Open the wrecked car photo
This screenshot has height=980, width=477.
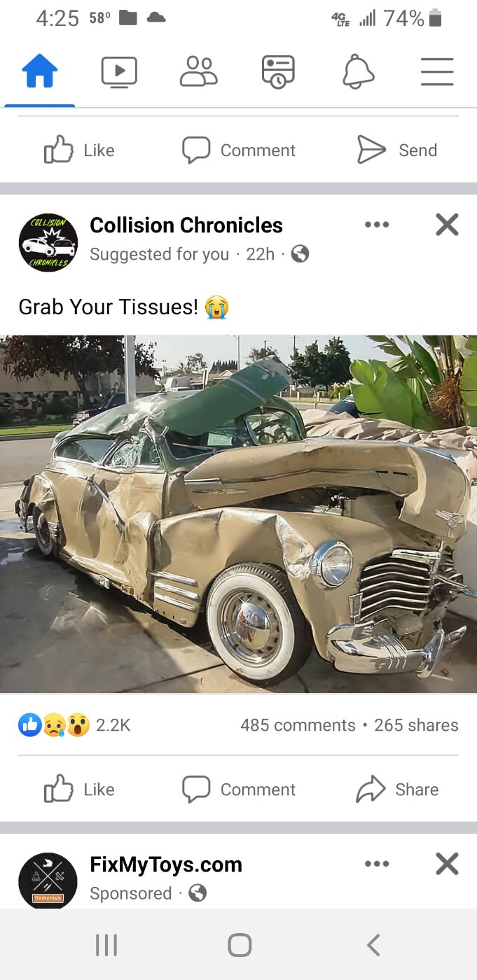click(x=238, y=514)
